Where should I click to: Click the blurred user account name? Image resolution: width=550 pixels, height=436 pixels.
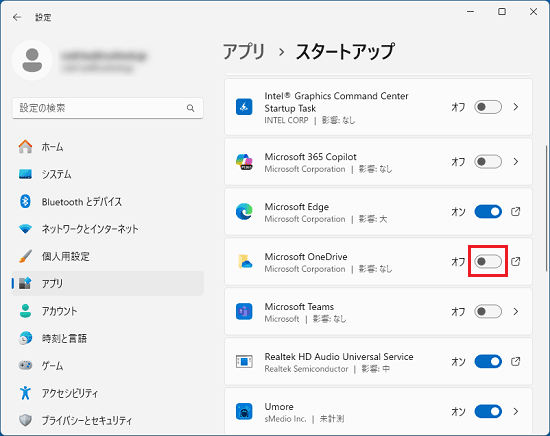point(103,56)
